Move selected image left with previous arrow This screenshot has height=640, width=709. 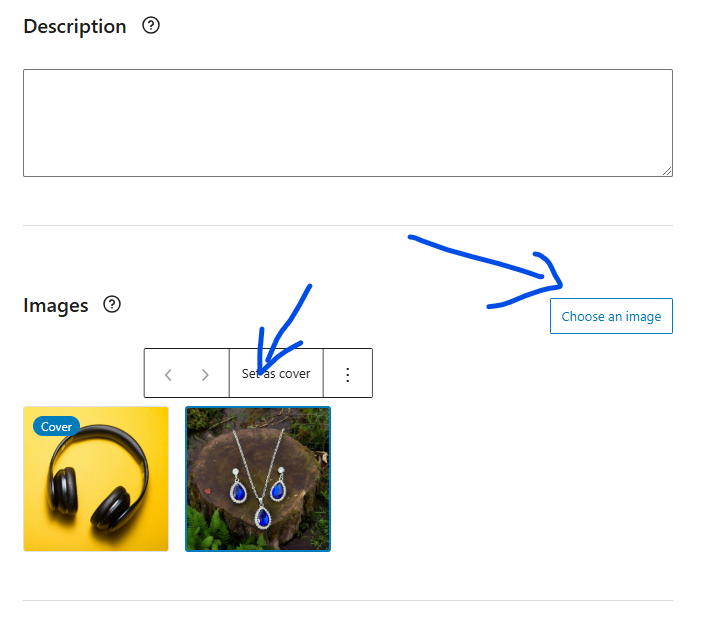(x=168, y=374)
